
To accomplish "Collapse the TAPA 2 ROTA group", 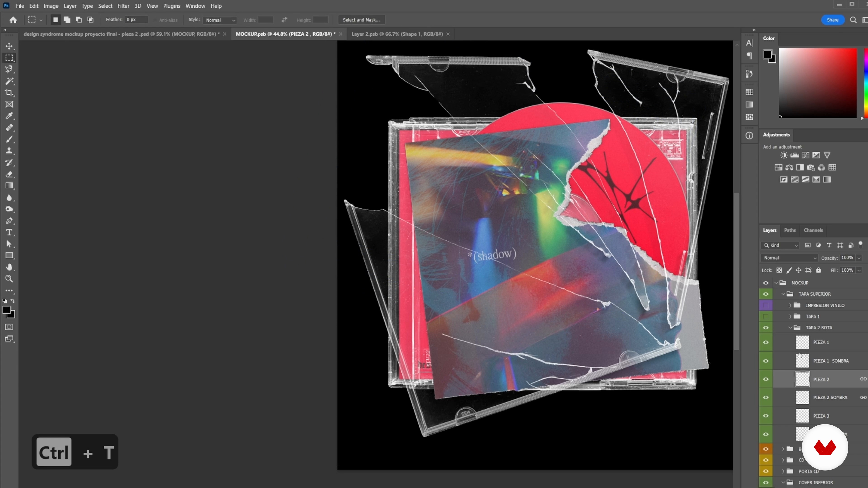I will point(790,328).
